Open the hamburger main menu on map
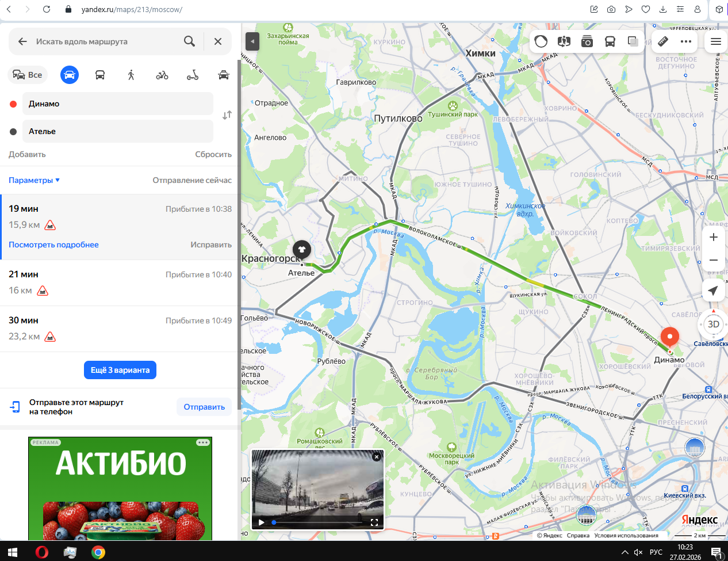728x561 pixels. tap(716, 41)
